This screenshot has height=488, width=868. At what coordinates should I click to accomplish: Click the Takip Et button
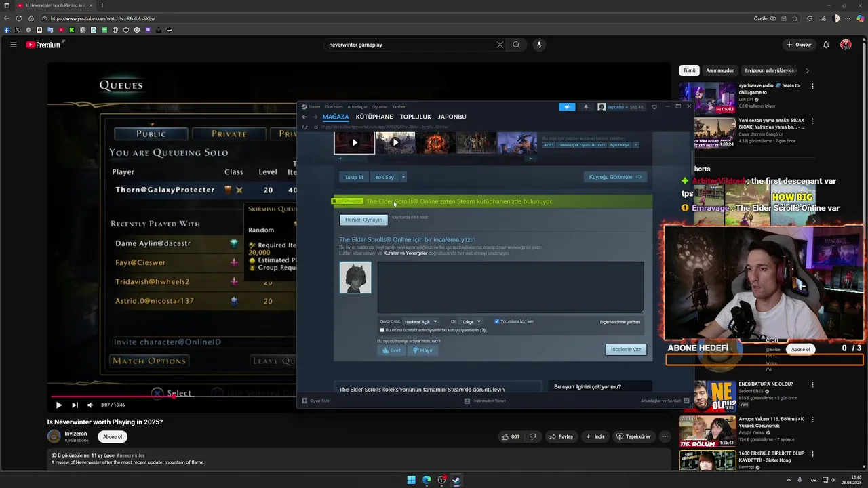point(354,177)
